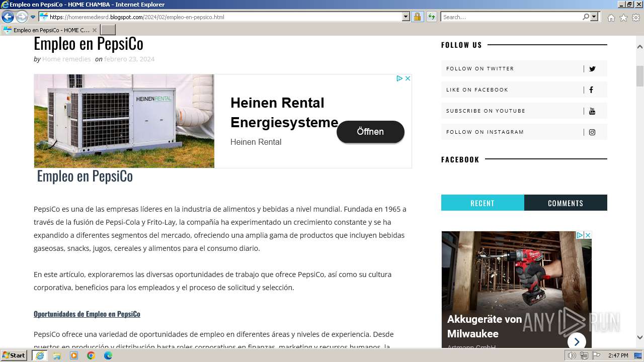Click the Instagram camera icon
This screenshot has height=362, width=644.
pyautogui.click(x=592, y=132)
